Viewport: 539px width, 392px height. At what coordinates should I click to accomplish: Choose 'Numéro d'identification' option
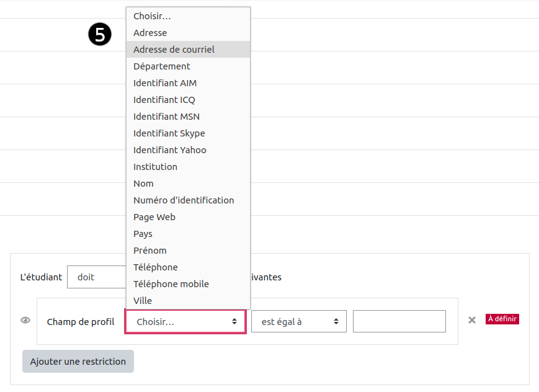click(x=184, y=200)
